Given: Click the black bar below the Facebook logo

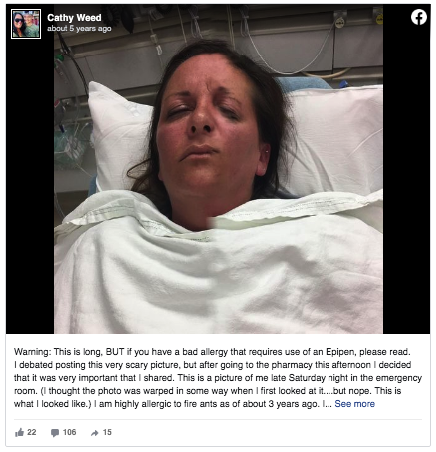Looking at the screenshot, I should click(x=406, y=180).
